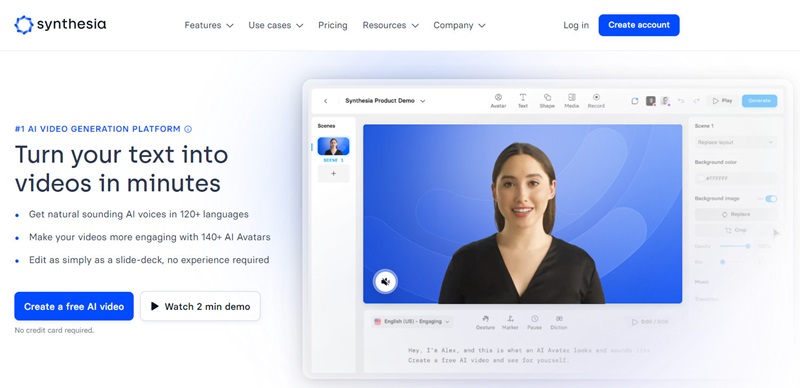Click the Opacity slider handle
This screenshot has width=800, height=388.
(x=747, y=246)
